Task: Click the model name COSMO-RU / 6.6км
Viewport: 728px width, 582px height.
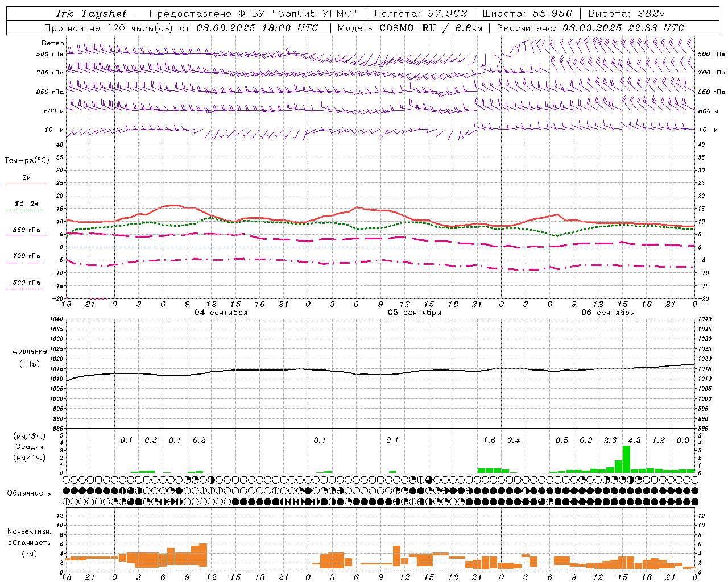Action: (431, 28)
